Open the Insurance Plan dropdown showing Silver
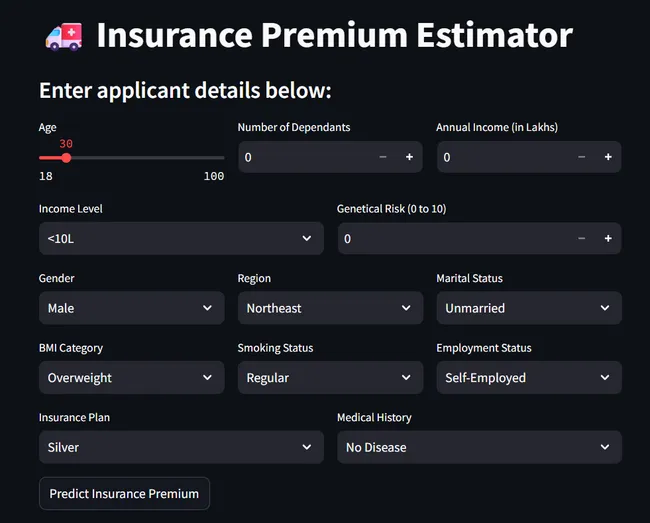Screen dimensions: 650x523 point(181,447)
